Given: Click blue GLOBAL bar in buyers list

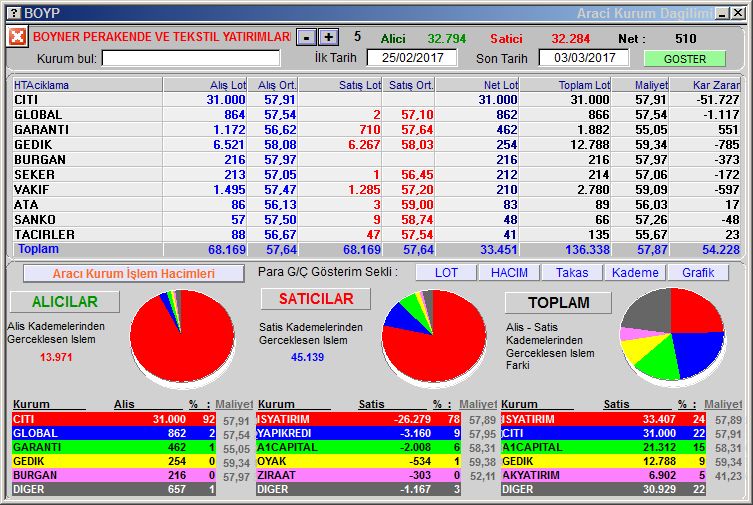Looking at the screenshot, I should [x=114, y=433].
